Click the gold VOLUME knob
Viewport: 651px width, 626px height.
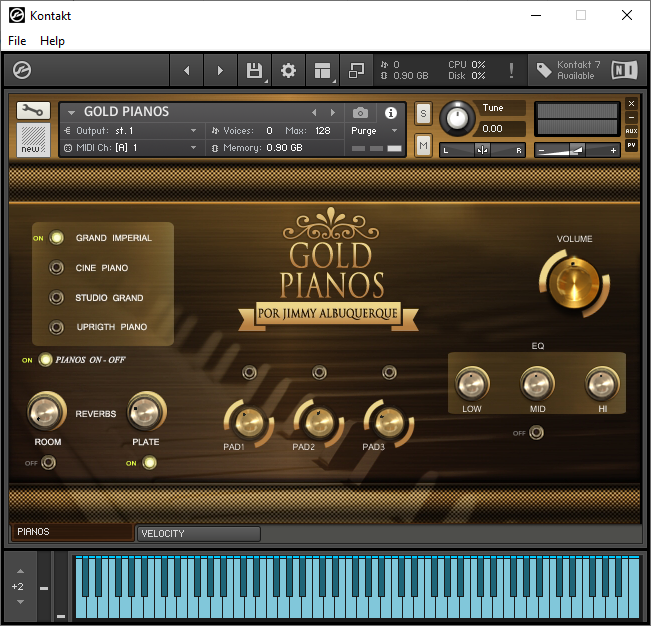[574, 283]
